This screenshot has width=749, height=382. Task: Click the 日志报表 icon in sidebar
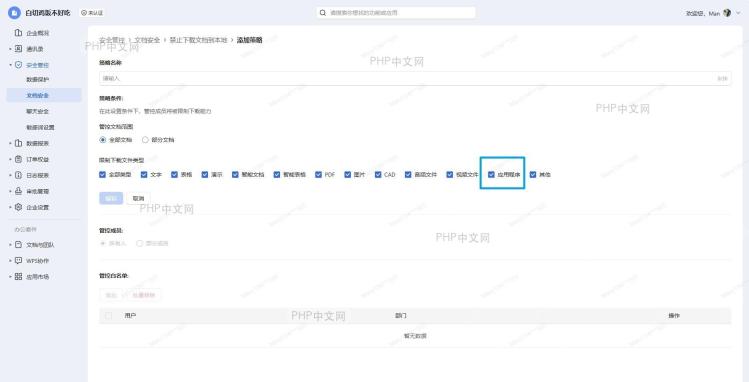[x=18, y=175]
